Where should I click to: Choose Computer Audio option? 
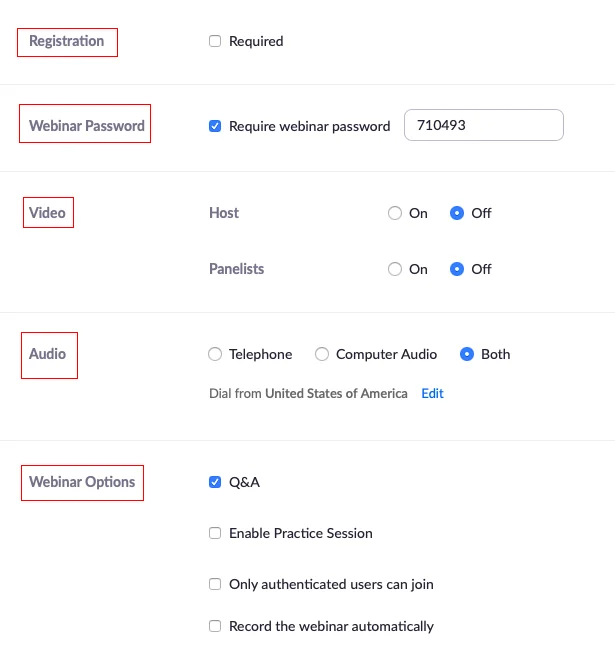(x=322, y=354)
